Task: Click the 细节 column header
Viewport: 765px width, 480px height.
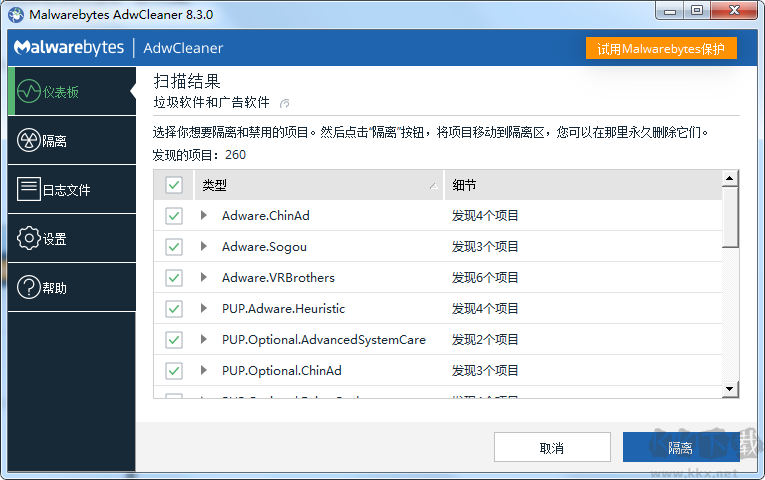Action: point(583,185)
